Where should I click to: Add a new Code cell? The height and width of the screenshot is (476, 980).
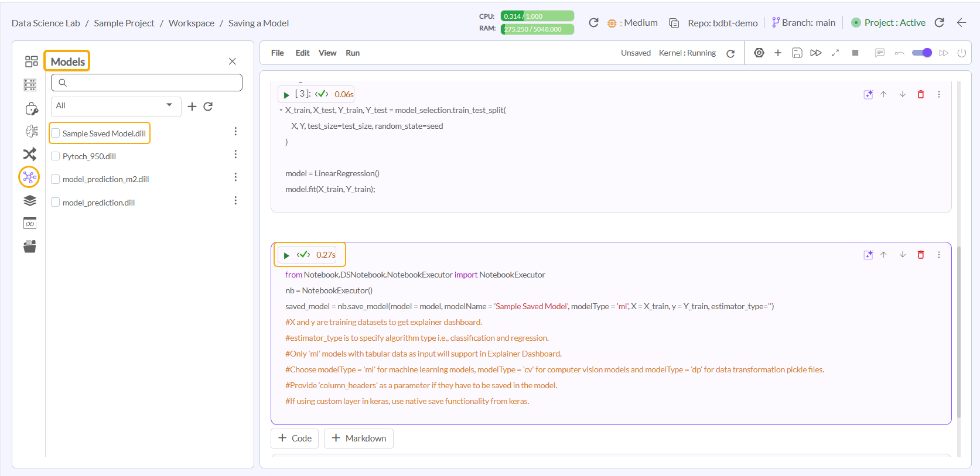295,438
